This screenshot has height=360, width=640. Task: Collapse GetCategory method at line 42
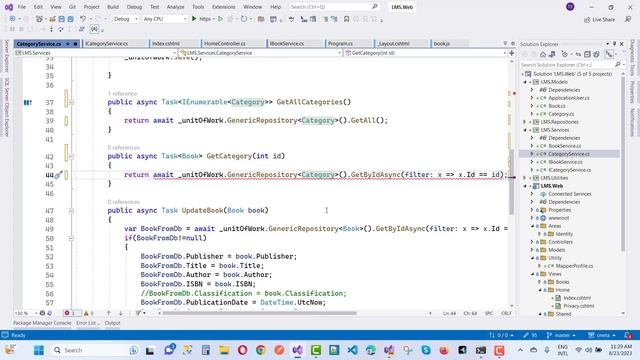point(71,156)
